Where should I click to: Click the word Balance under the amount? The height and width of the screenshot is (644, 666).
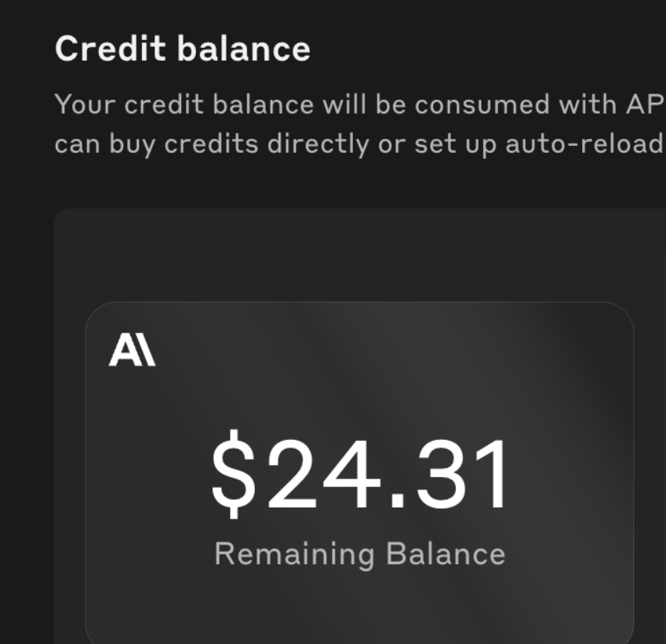coord(446,554)
